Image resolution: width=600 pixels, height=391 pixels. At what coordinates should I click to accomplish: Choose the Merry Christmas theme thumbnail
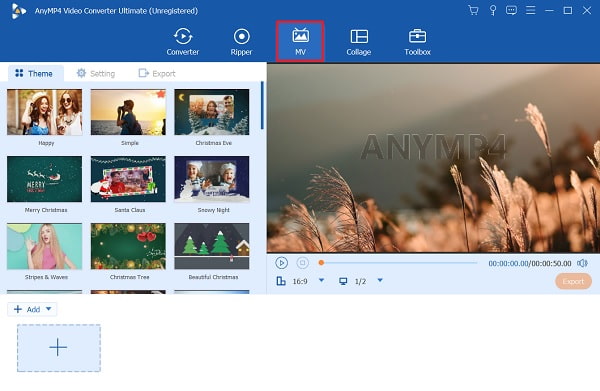tap(44, 179)
